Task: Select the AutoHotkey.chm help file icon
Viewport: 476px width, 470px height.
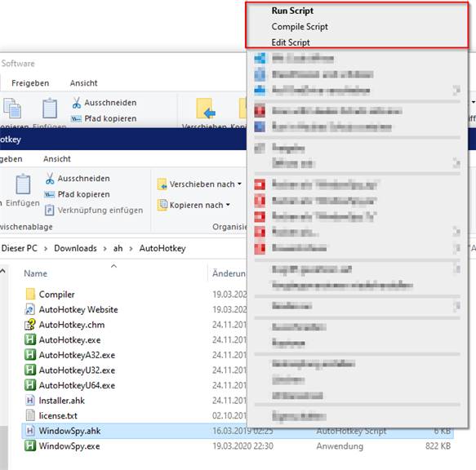Action: 30,325
